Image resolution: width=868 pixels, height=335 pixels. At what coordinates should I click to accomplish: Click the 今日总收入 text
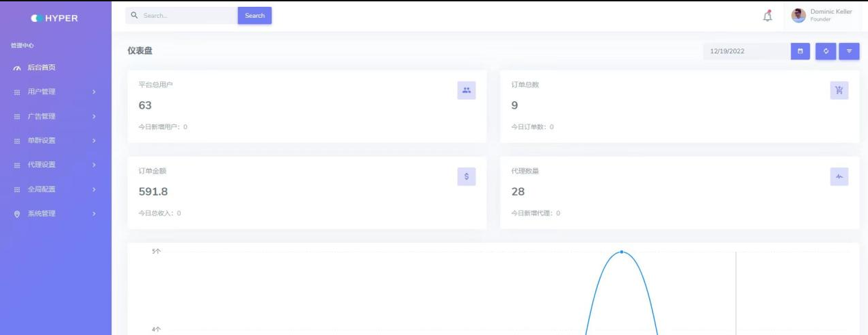pos(159,213)
